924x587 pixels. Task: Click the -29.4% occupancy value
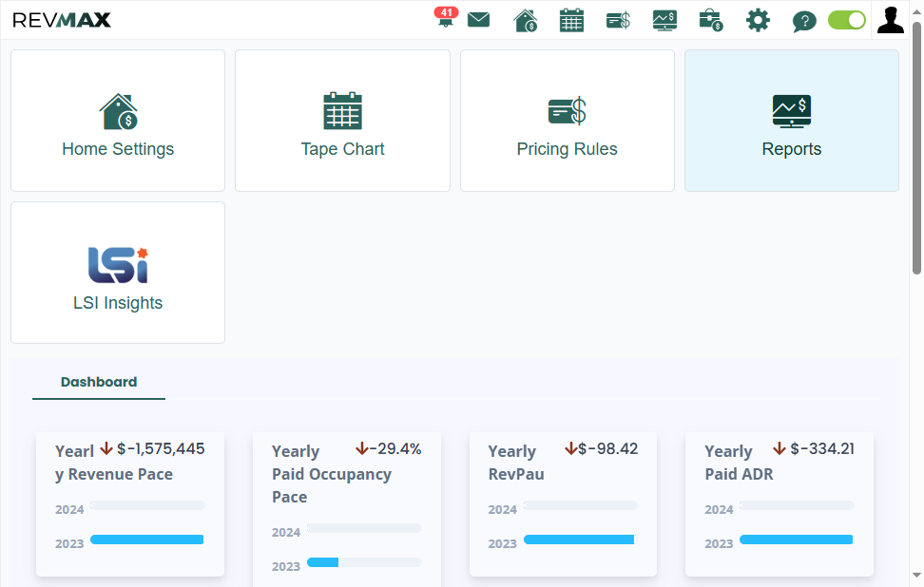(395, 448)
